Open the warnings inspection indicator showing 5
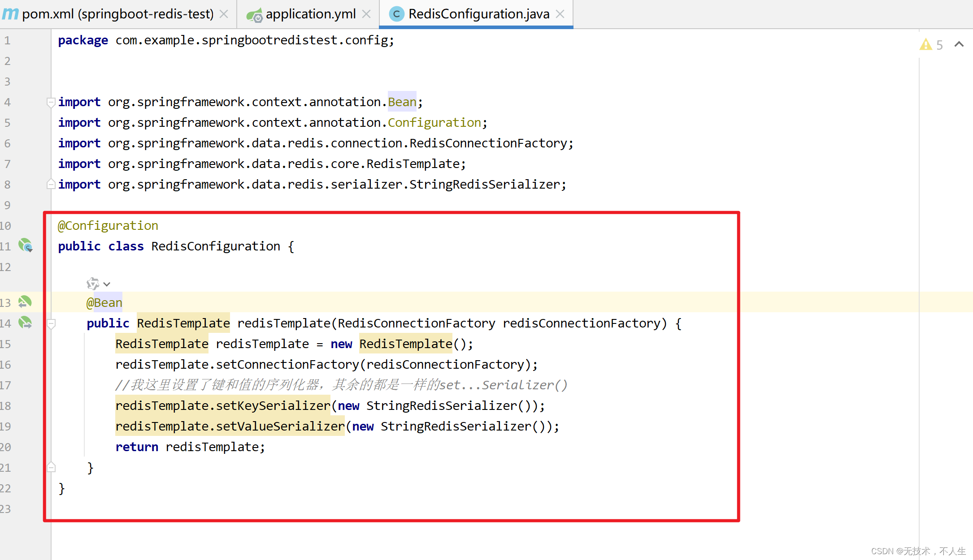 (x=931, y=45)
